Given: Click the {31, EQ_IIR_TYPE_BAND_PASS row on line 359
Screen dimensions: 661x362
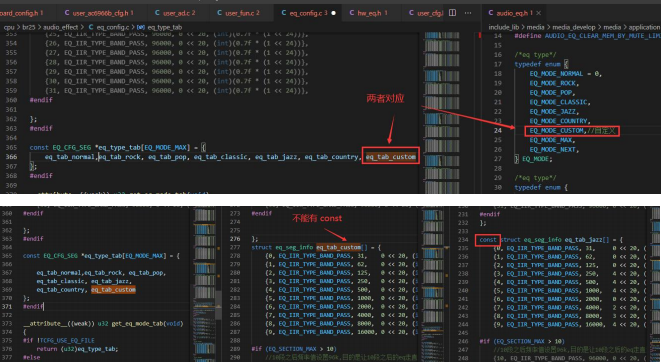Looking at the screenshot, I should [x=177, y=91].
